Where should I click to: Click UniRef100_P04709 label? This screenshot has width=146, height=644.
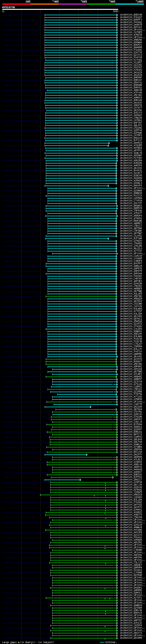click(131, 58)
